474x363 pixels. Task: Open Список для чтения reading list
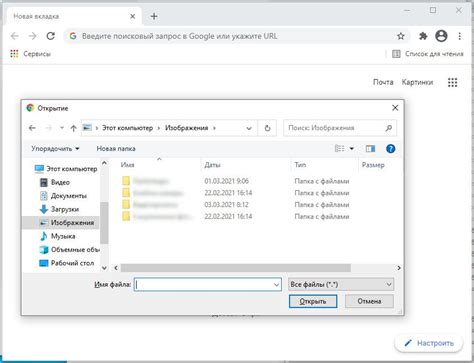pyautogui.click(x=428, y=54)
